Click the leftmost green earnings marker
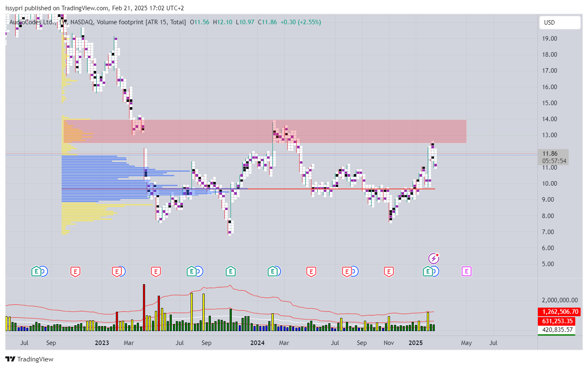 37,271
